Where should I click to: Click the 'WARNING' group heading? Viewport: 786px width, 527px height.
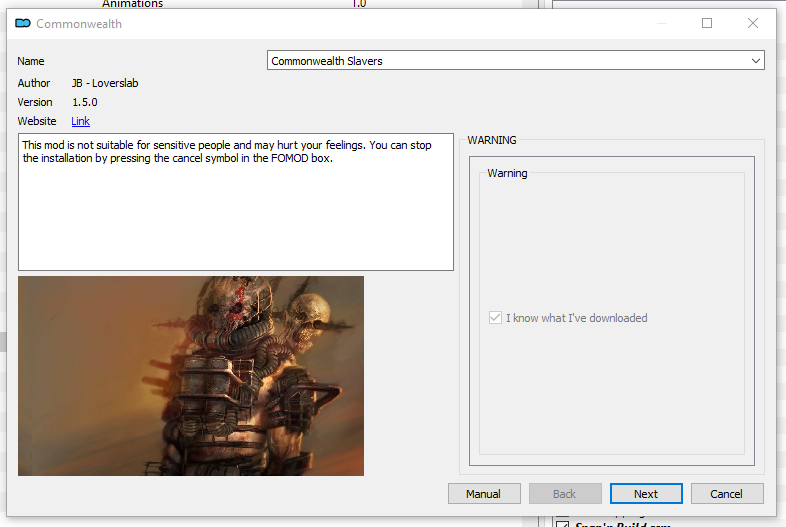click(x=492, y=140)
